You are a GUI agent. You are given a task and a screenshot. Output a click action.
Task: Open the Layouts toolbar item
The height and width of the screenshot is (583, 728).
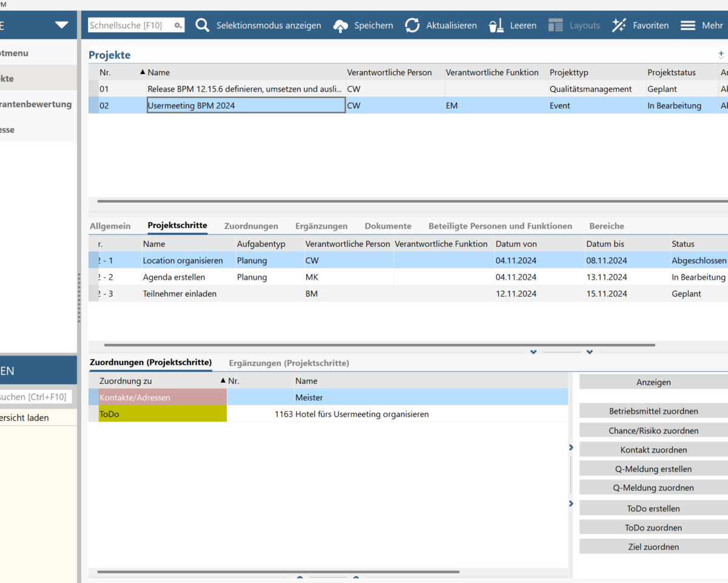pos(574,25)
